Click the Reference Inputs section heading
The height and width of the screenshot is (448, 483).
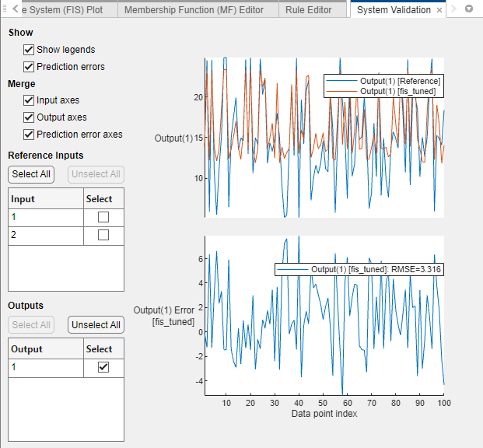(46, 156)
